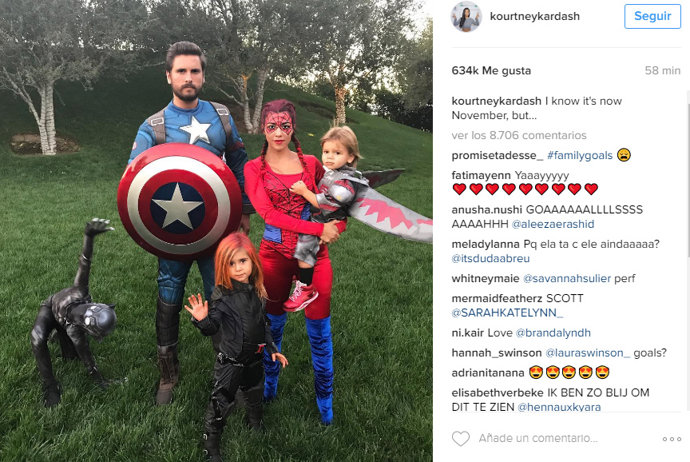Open @savannahsulier mention
Image resolution: width=690 pixels, height=462 pixels.
567,279
